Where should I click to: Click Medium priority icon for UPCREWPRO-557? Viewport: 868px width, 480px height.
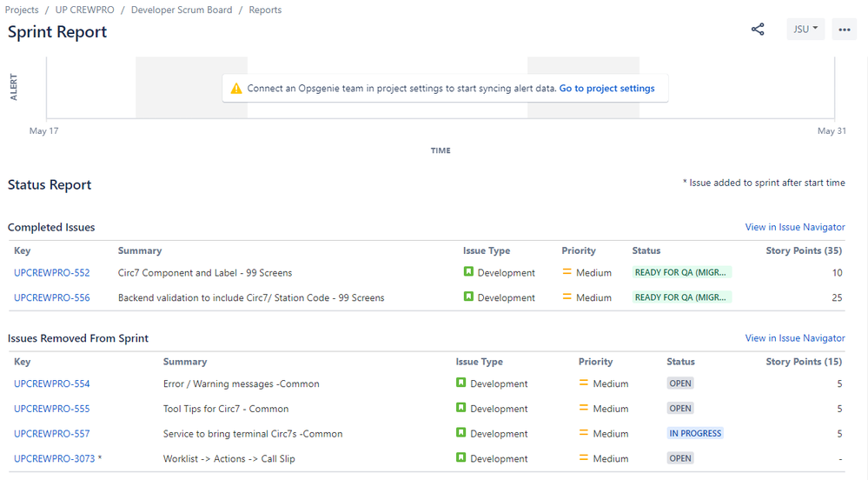pyautogui.click(x=585, y=433)
